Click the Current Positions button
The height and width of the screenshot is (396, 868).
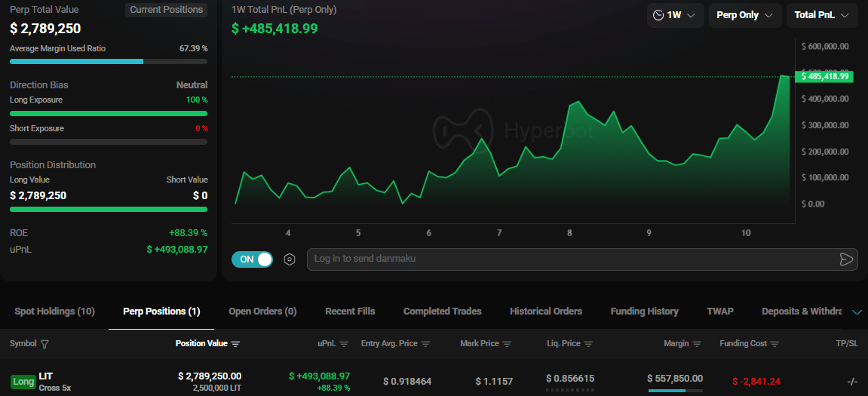[166, 10]
